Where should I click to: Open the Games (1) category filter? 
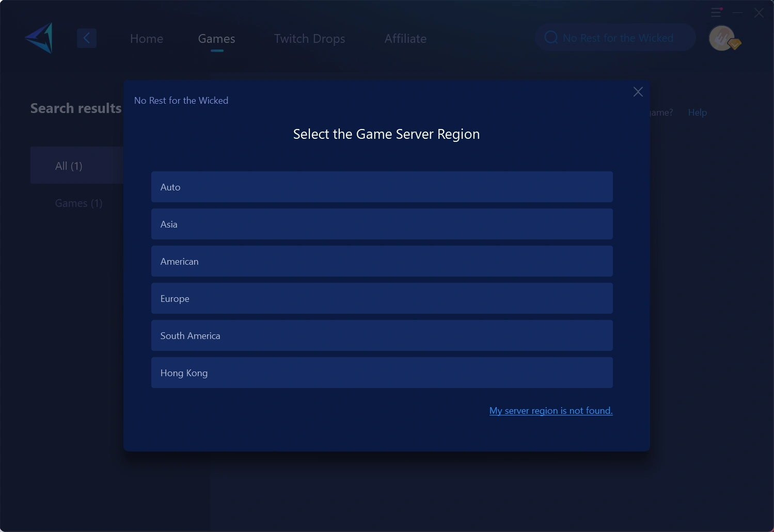pos(78,203)
